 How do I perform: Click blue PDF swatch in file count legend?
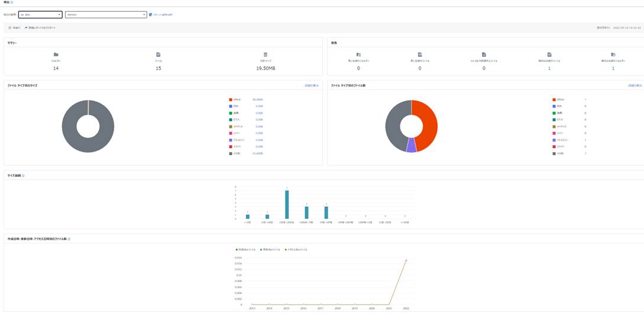(554, 106)
